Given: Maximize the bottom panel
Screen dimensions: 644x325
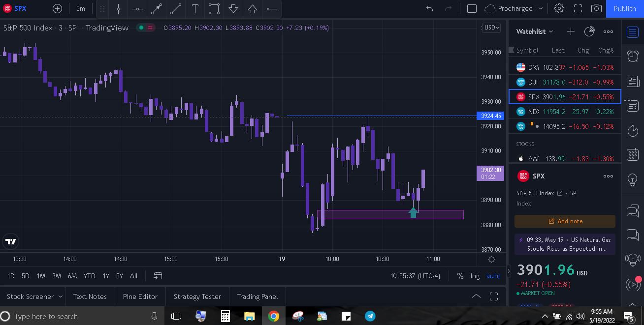Looking at the screenshot, I should tap(494, 296).
